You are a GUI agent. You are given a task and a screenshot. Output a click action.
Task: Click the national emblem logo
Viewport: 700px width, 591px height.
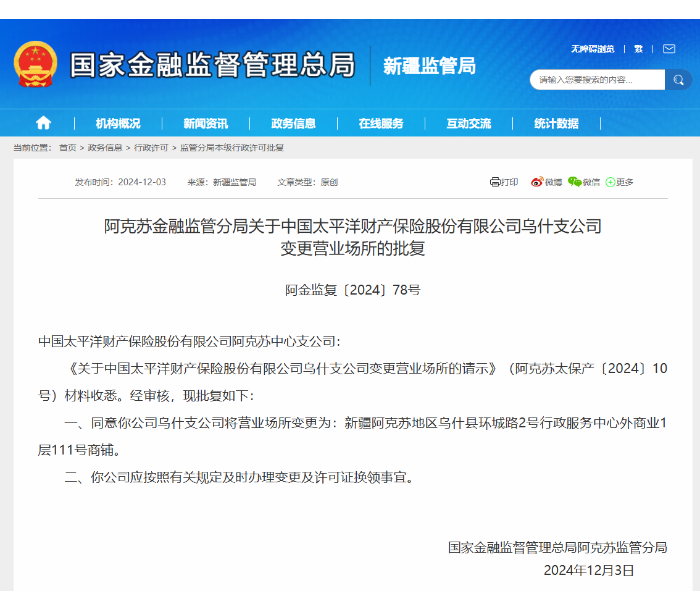pos(35,64)
